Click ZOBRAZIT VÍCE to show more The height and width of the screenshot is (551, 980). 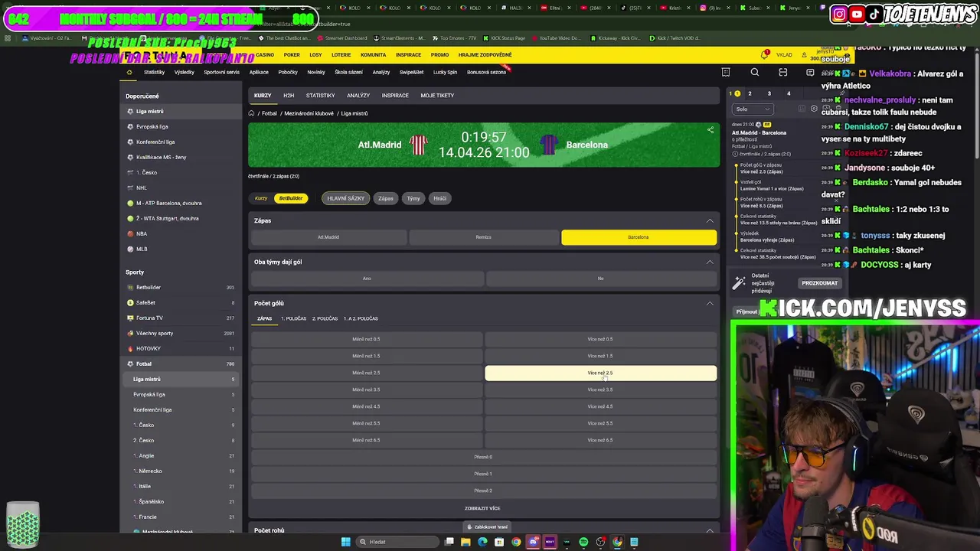482,508
